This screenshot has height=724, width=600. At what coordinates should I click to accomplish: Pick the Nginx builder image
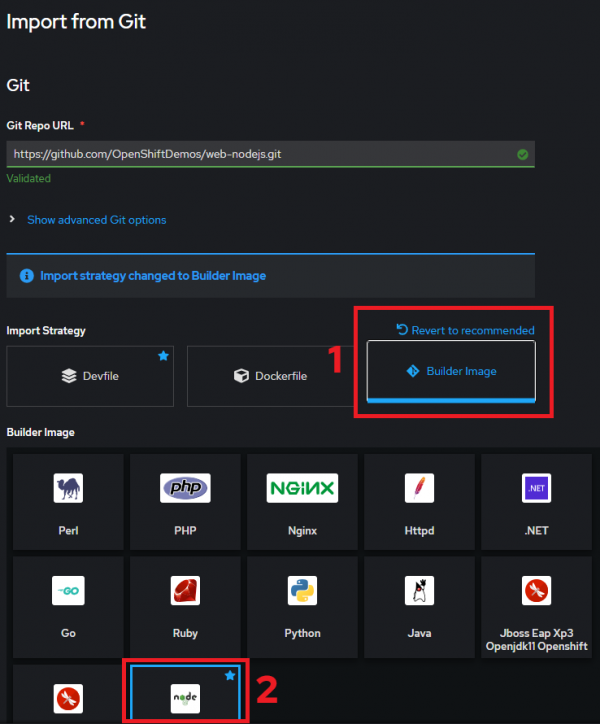click(x=302, y=501)
